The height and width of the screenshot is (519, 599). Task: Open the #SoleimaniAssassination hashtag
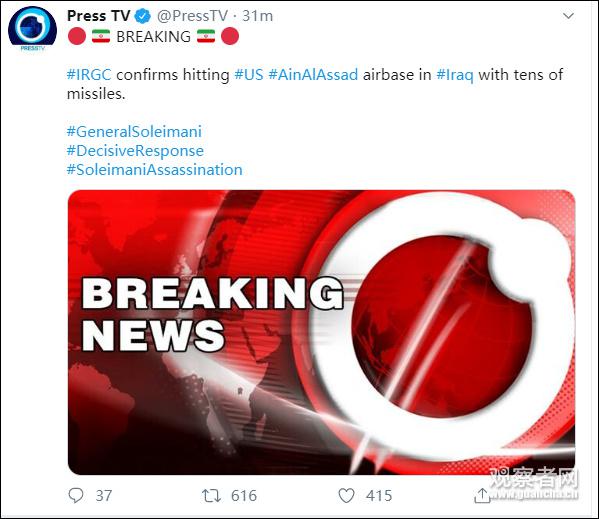(155, 170)
